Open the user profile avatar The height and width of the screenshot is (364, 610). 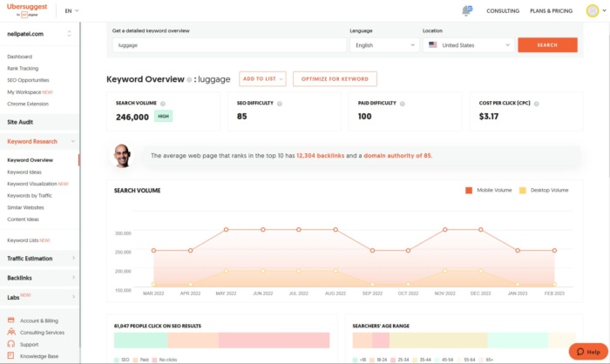click(x=592, y=10)
